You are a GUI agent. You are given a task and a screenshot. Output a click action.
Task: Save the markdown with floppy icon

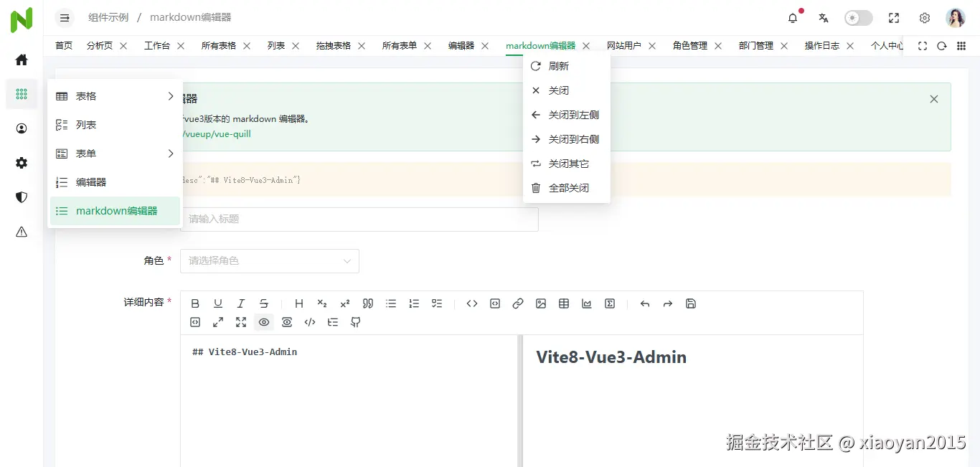click(x=691, y=303)
